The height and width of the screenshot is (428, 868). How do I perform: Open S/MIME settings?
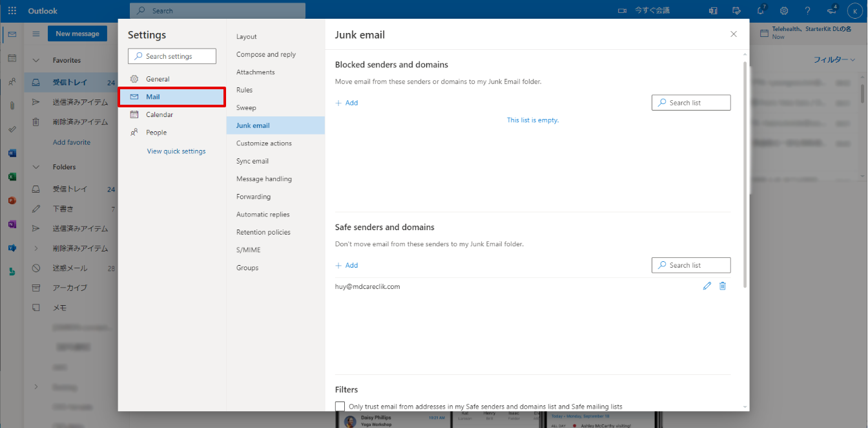click(276, 250)
